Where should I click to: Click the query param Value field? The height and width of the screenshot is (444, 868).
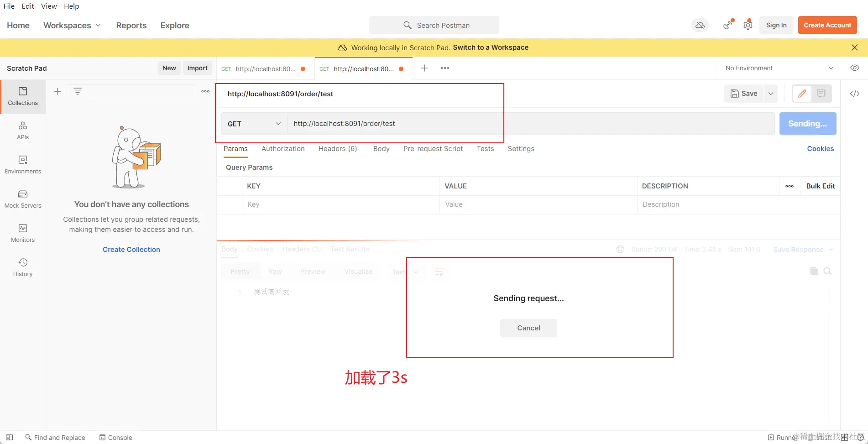point(539,204)
